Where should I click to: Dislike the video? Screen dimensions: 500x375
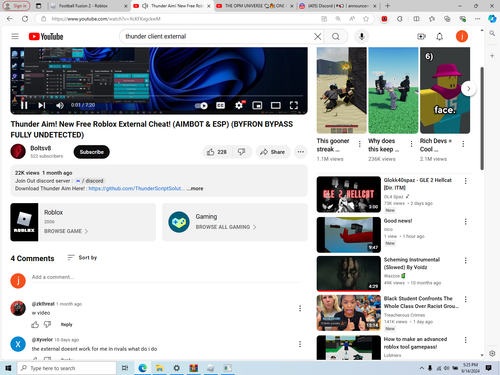tap(242, 152)
